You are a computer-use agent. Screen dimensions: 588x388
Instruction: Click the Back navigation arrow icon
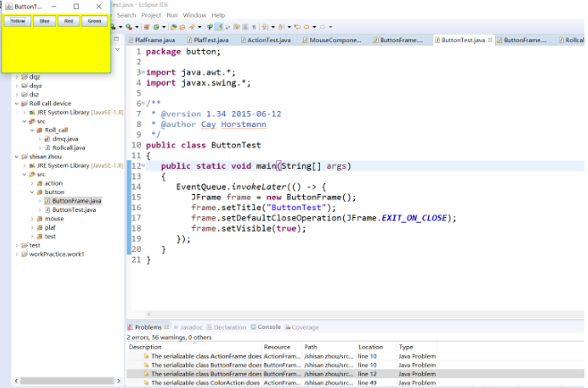coord(307,27)
